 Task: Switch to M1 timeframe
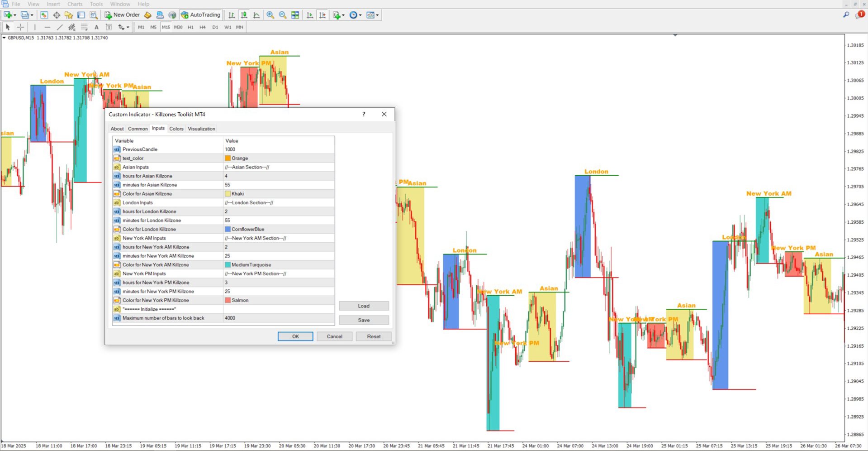point(141,27)
